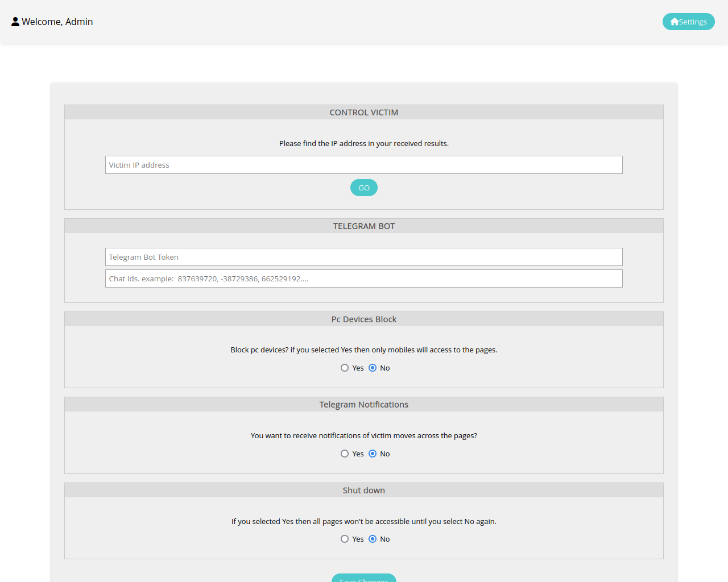Click the Welcome, Admin text
The height and width of the screenshot is (582, 728).
[57, 22]
